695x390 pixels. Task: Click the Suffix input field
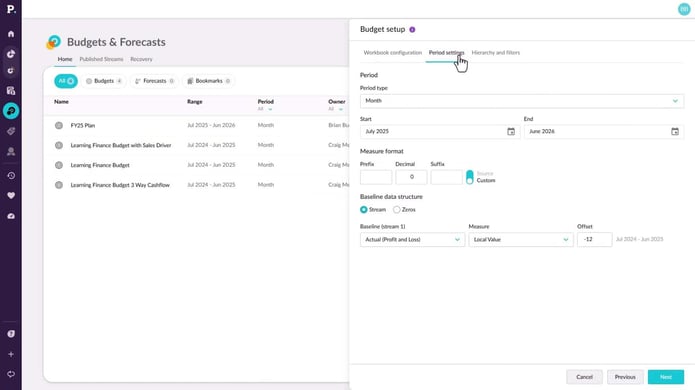point(446,177)
